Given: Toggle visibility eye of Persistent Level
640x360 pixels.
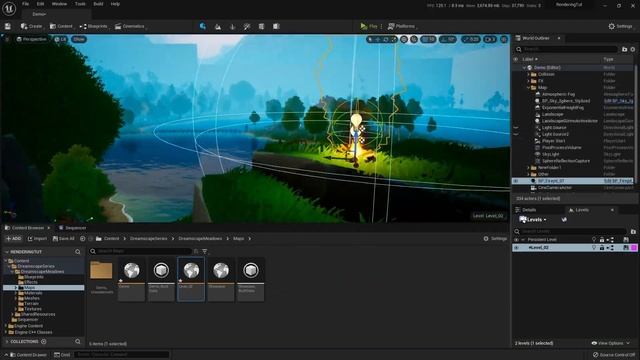Looking at the screenshot, I should [x=516, y=240].
